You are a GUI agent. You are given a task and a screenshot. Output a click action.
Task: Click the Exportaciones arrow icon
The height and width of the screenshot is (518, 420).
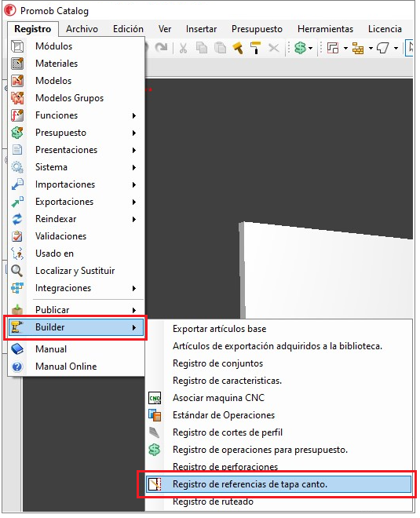[17, 202]
